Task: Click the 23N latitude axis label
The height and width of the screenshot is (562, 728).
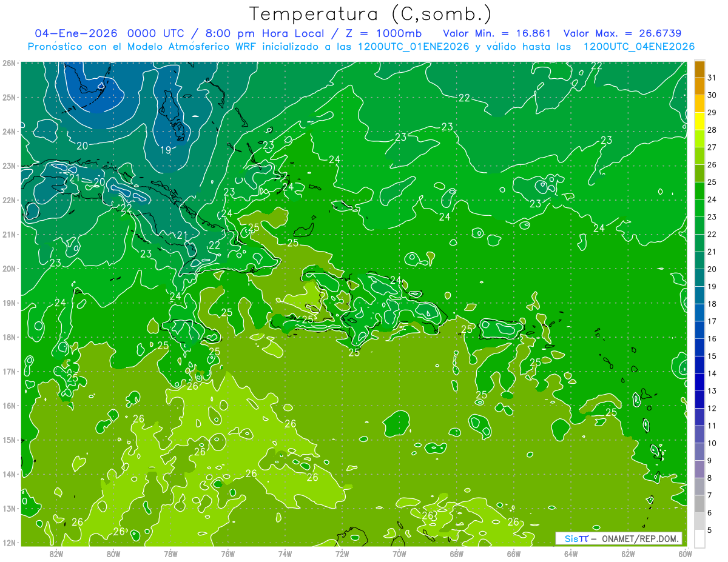Action: (x=9, y=166)
